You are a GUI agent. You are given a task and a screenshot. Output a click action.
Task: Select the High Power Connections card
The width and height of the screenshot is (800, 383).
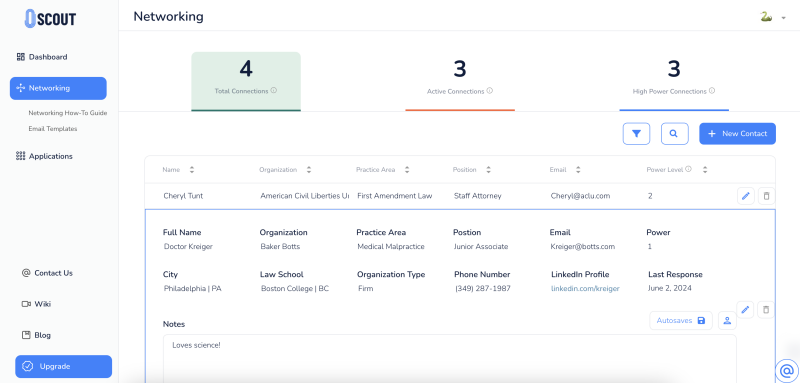(x=674, y=81)
